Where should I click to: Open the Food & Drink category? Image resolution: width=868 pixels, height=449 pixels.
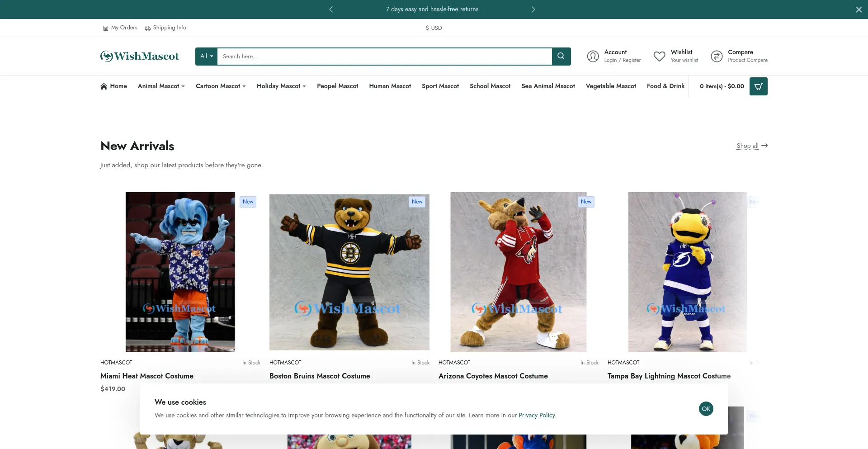pos(665,86)
